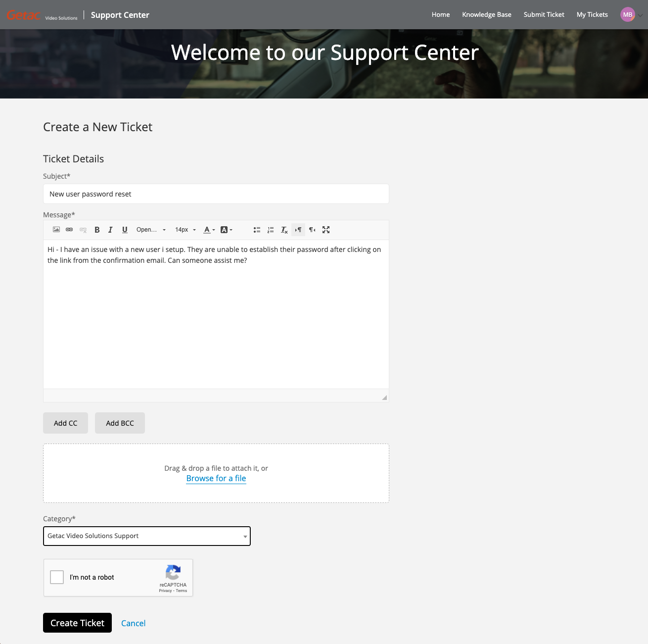
Task: Open Knowledge Base in top navigation
Action: click(x=487, y=15)
